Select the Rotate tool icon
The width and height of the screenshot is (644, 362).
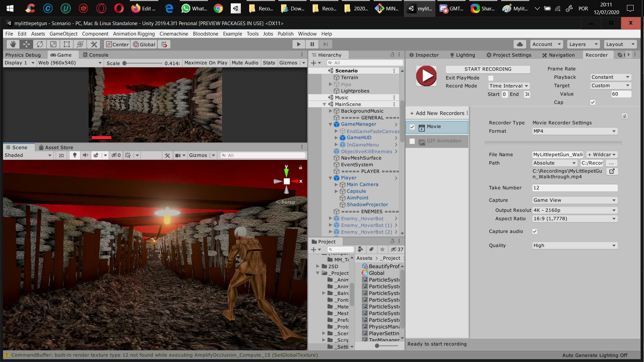click(x=40, y=44)
